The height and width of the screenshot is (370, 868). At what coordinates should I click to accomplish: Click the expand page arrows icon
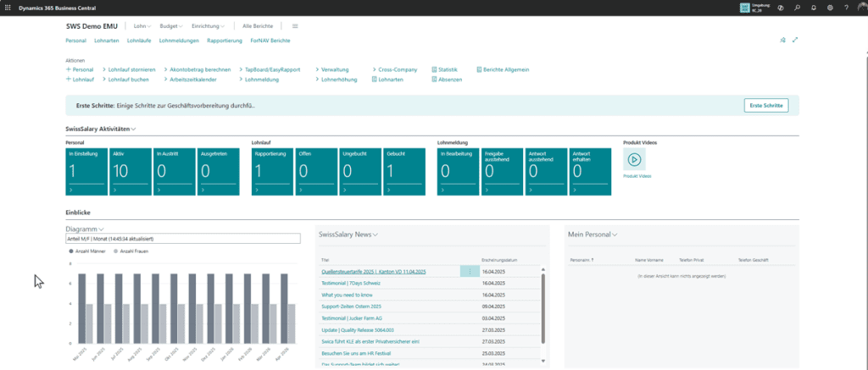tap(795, 40)
